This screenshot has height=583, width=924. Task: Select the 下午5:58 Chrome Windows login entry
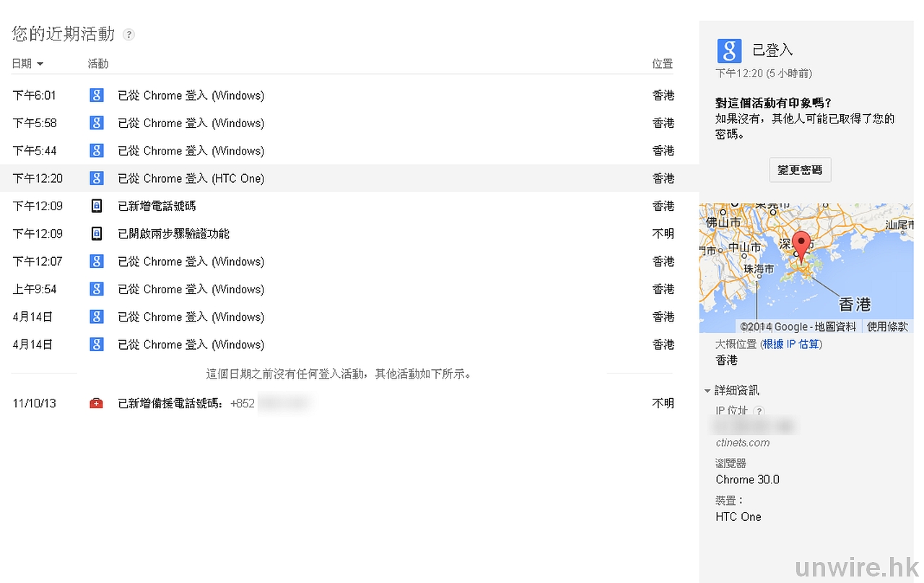click(x=191, y=124)
